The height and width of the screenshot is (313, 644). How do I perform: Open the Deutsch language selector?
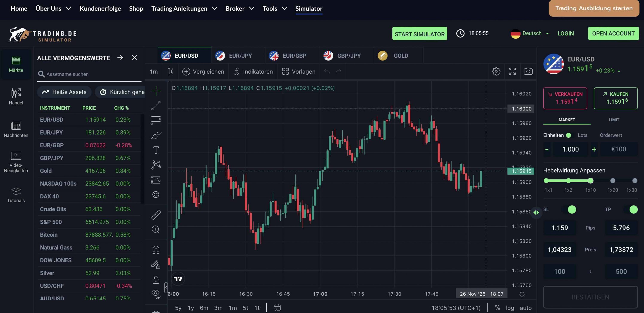530,33
